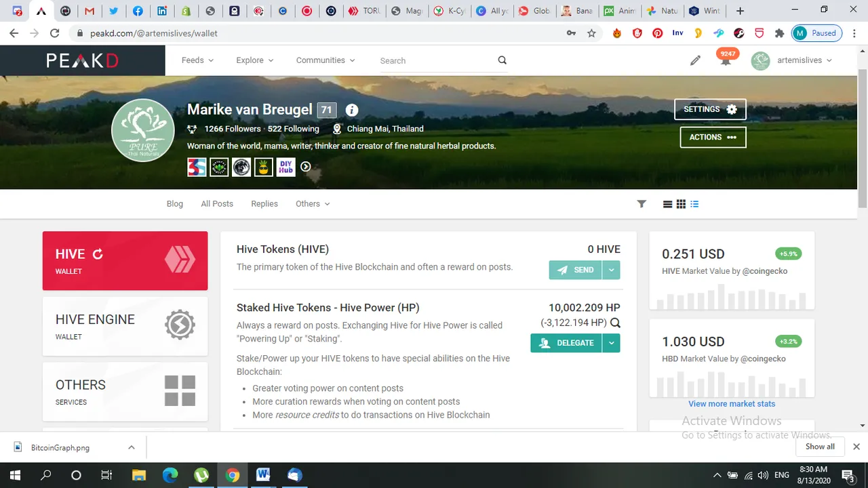Open the Gmail browser tab

[x=89, y=11]
